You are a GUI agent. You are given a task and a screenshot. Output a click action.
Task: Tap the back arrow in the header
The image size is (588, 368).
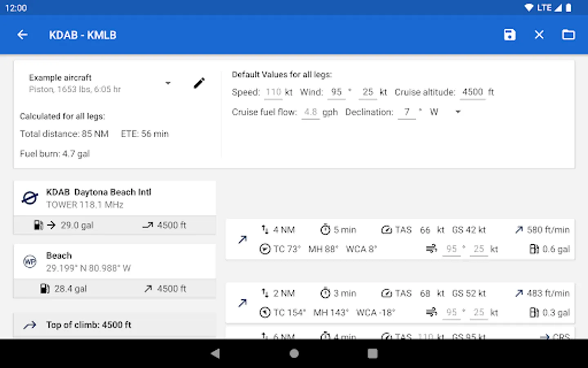click(22, 35)
